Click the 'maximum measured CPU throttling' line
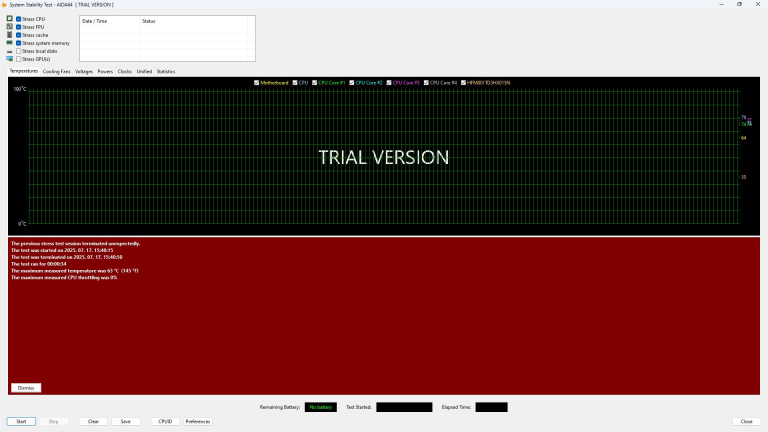The image size is (768, 432). (x=64, y=278)
